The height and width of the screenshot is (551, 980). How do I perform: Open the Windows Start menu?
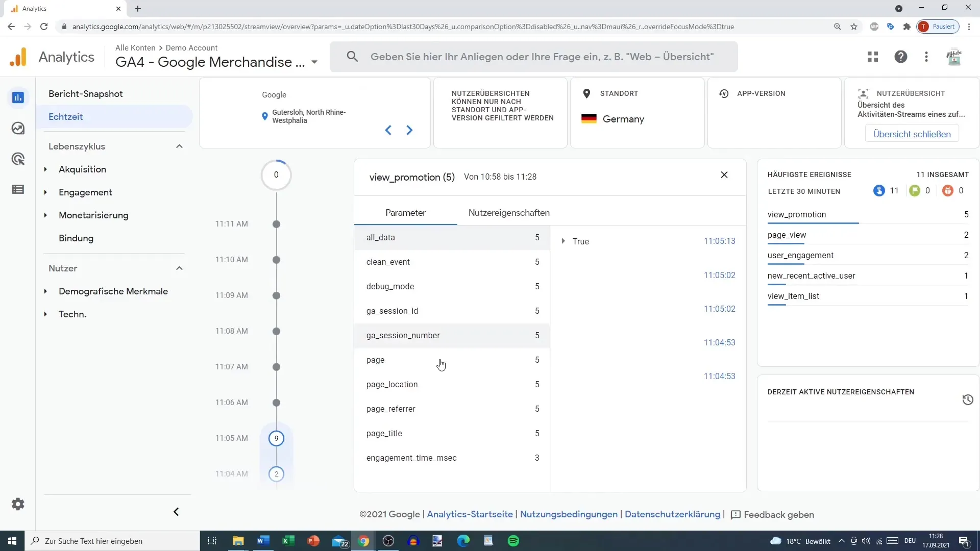point(12,541)
